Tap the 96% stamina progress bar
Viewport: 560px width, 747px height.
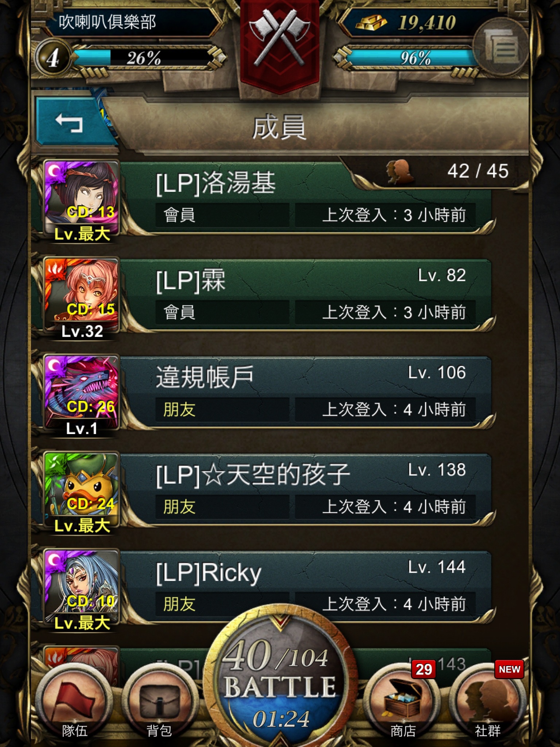tap(412, 58)
